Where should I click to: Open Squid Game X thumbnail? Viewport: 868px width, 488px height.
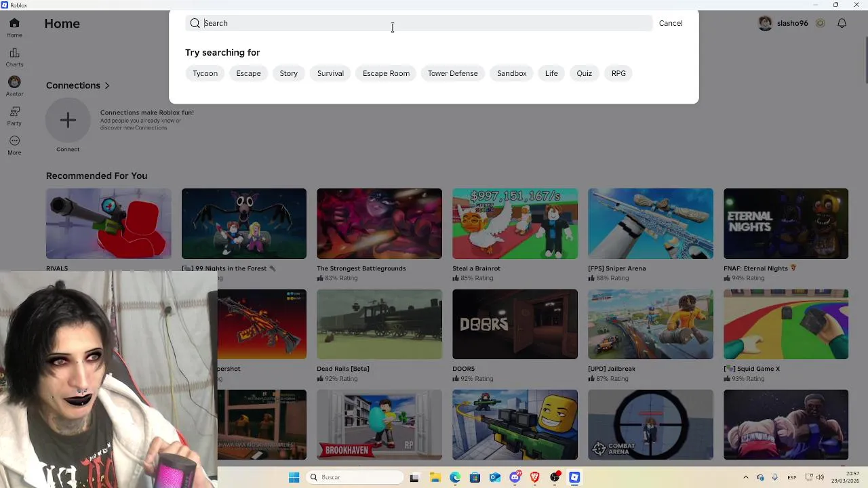click(786, 324)
